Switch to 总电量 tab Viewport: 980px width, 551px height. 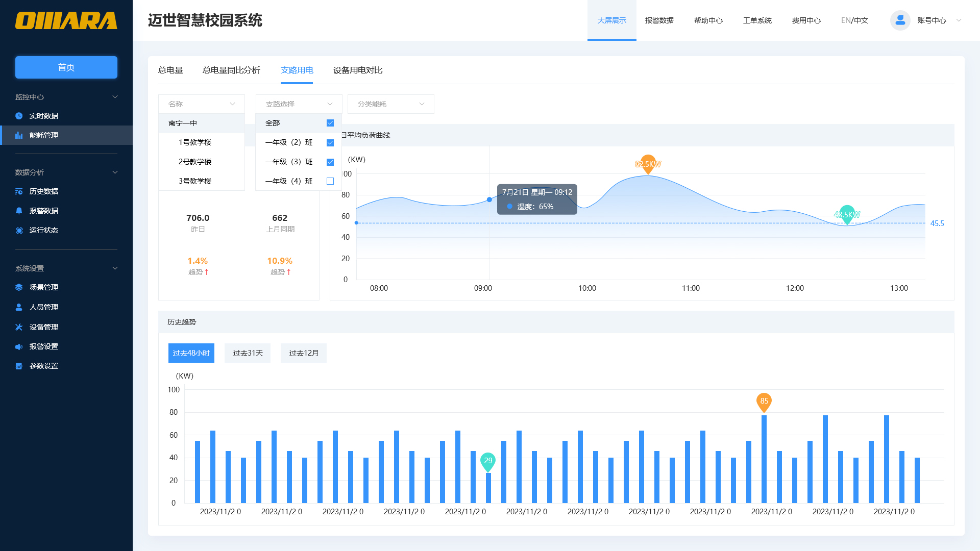pyautogui.click(x=170, y=70)
